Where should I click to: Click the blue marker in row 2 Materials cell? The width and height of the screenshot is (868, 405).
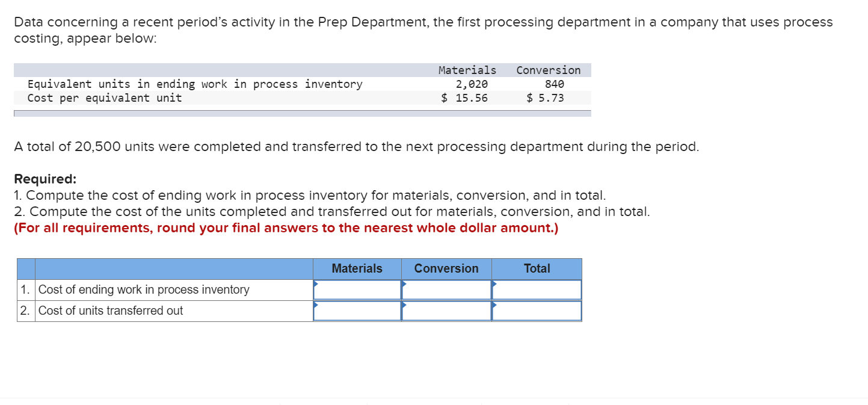[315, 306]
